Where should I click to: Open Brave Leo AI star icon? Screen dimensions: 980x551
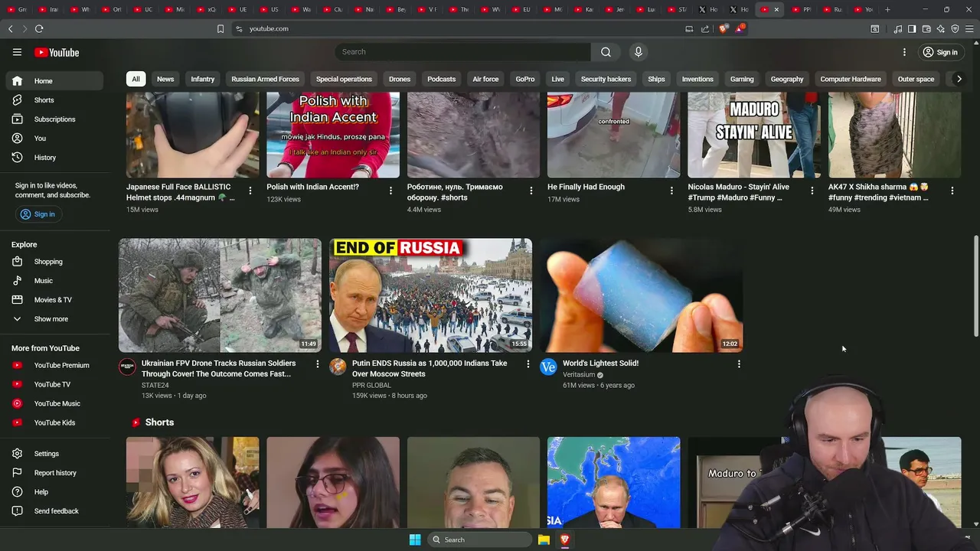pos(940,29)
